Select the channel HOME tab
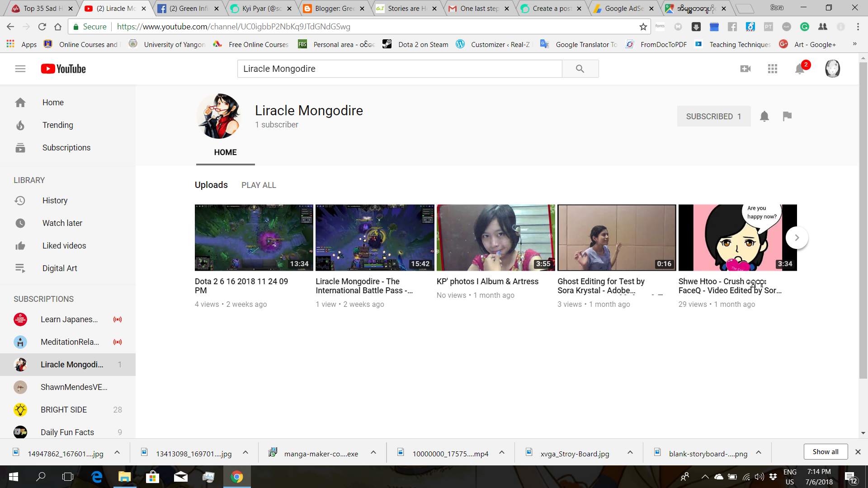Image resolution: width=868 pixels, height=488 pixels. 225,153
